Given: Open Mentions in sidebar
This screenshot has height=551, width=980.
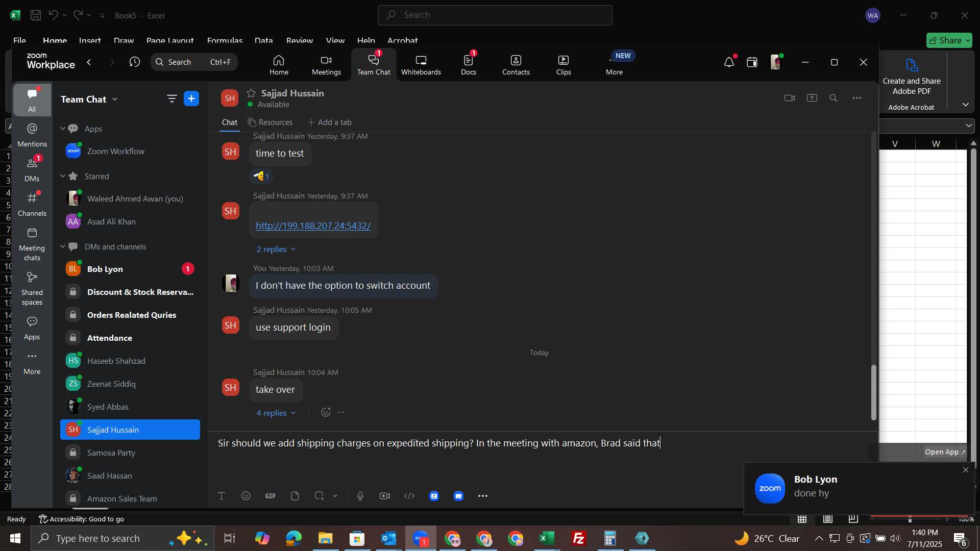Looking at the screenshot, I should (x=32, y=135).
